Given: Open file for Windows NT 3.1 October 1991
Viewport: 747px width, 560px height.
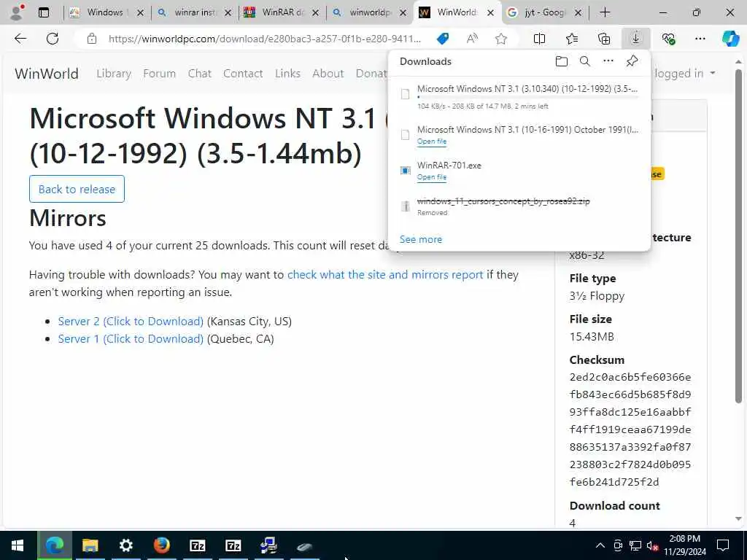Looking at the screenshot, I should click(x=432, y=141).
